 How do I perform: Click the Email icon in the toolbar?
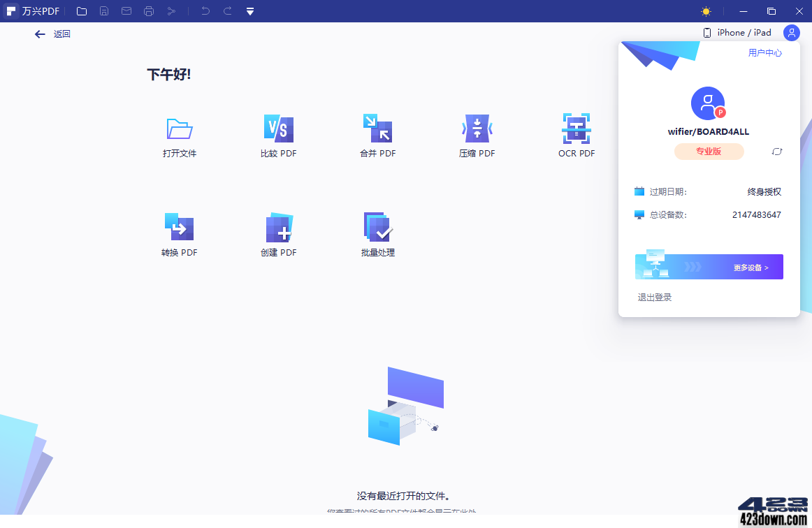(x=126, y=11)
